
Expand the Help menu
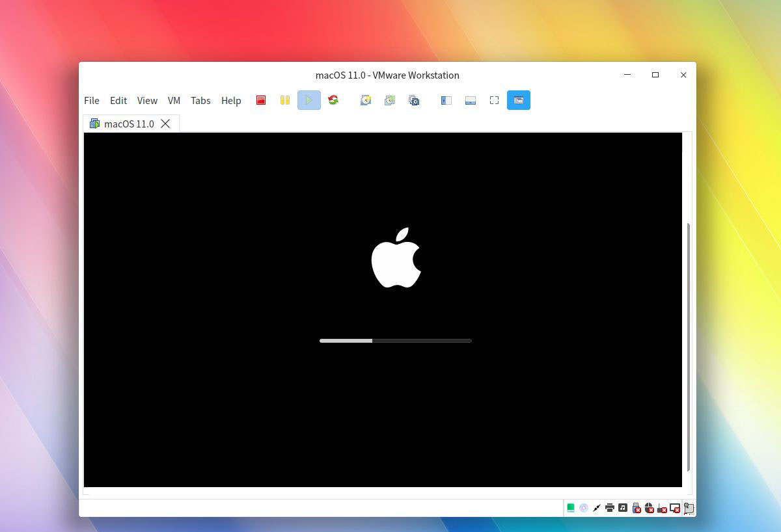pyautogui.click(x=231, y=100)
